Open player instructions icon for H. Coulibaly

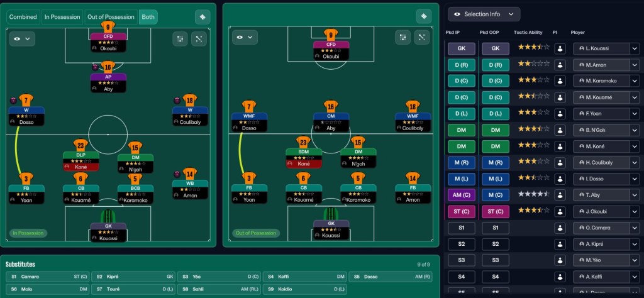(x=560, y=163)
